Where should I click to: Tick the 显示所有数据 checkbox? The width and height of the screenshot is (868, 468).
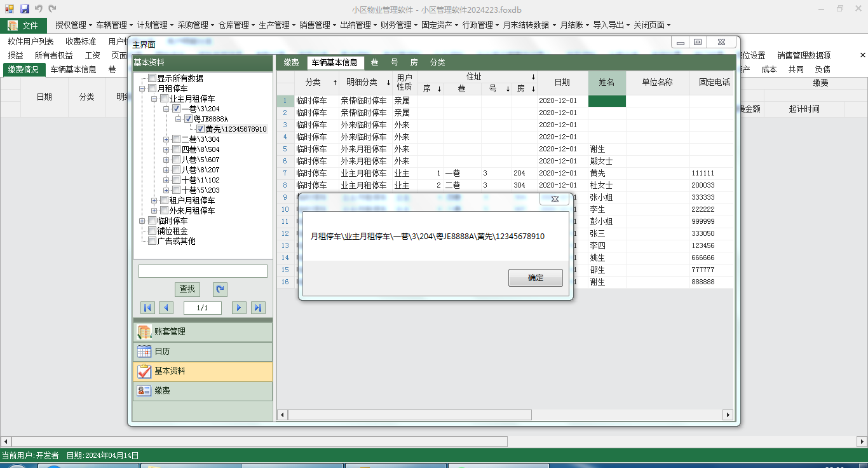pos(152,78)
